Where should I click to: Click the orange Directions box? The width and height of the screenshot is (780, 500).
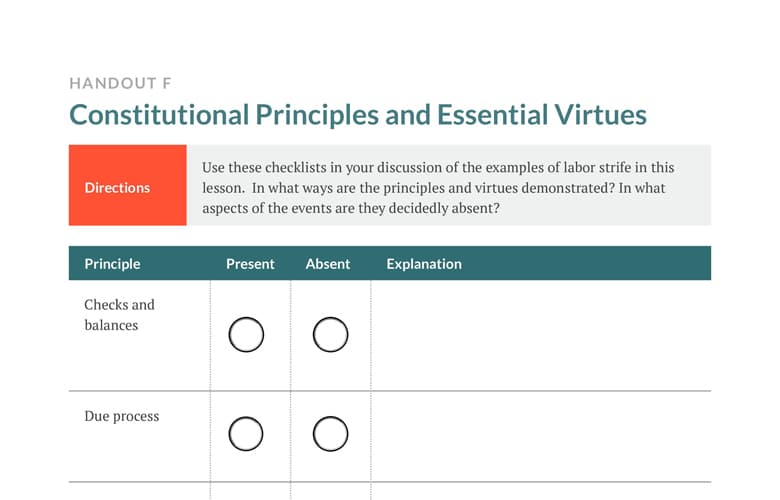pyautogui.click(x=128, y=185)
